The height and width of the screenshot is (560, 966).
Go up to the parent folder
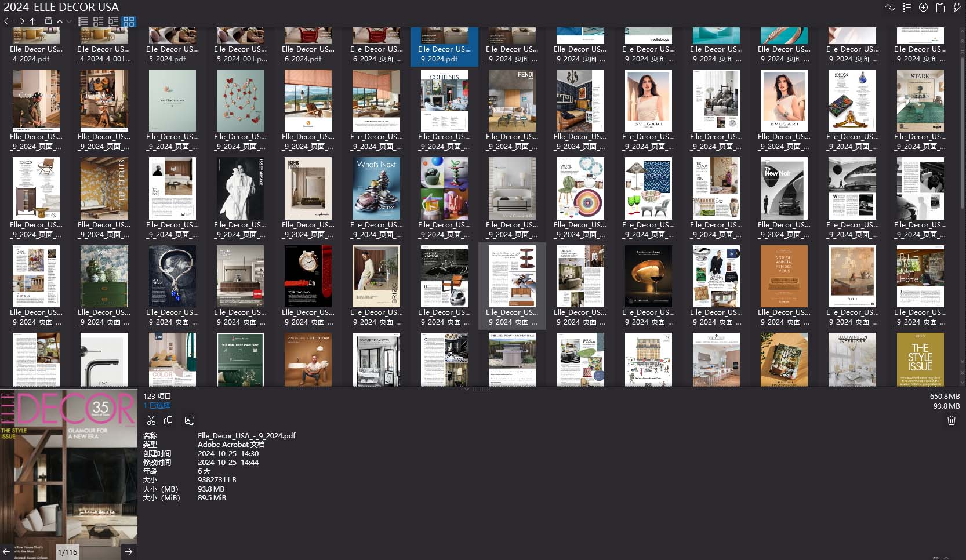[x=33, y=21]
